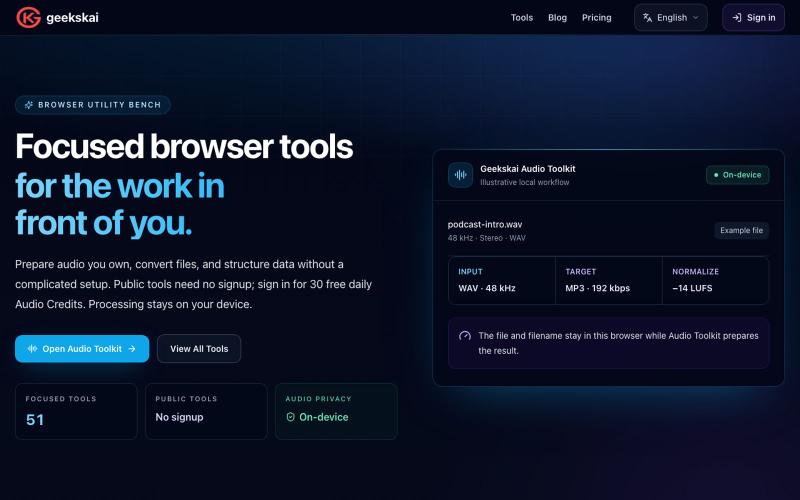
Task: Click the geekskai red logo icon
Action: tap(29, 17)
